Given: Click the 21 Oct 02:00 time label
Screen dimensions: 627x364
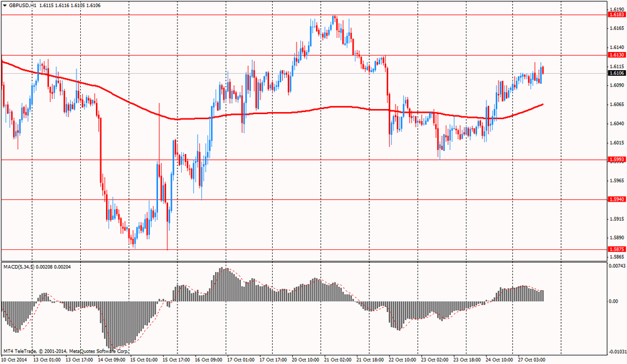Looking at the screenshot, I should pyautogui.click(x=337, y=360).
